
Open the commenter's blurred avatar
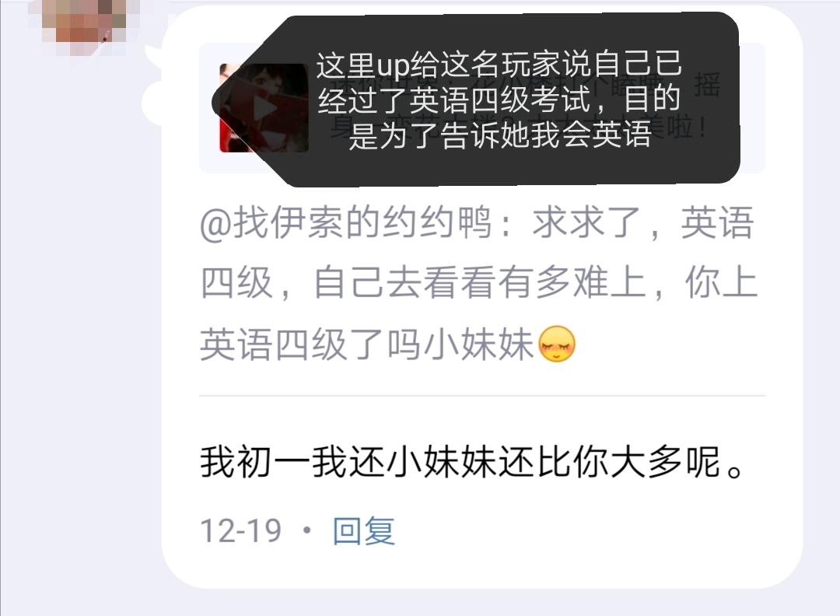(85, 24)
